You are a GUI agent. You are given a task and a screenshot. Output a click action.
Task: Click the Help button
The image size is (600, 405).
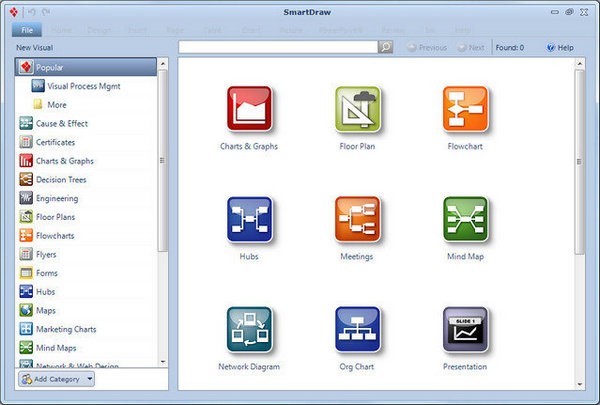[x=560, y=47]
